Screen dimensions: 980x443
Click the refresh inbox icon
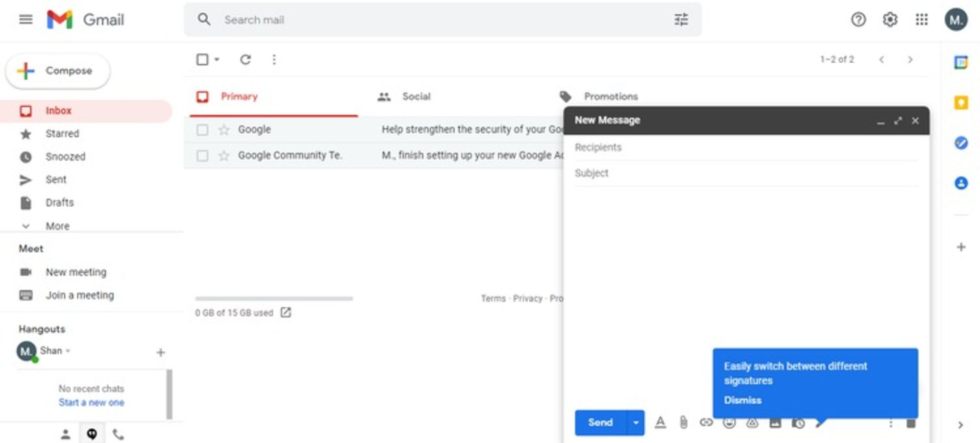246,60
